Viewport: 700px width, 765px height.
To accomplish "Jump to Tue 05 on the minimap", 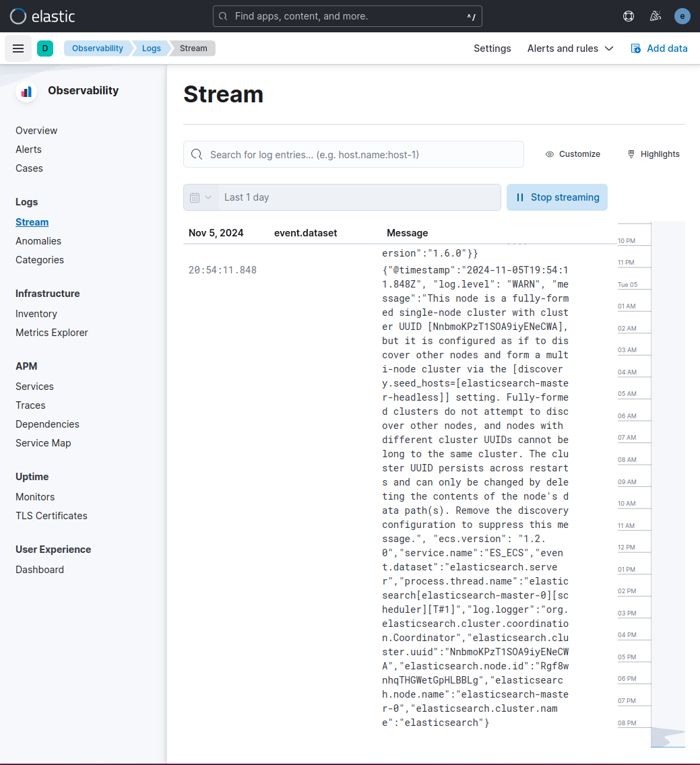I will 627,285.
